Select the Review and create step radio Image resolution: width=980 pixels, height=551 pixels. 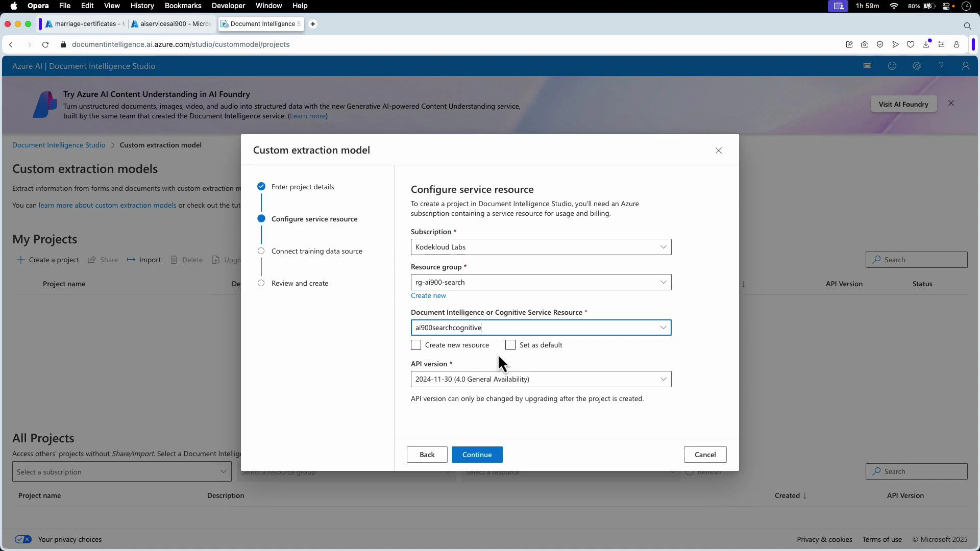(261, 284)
